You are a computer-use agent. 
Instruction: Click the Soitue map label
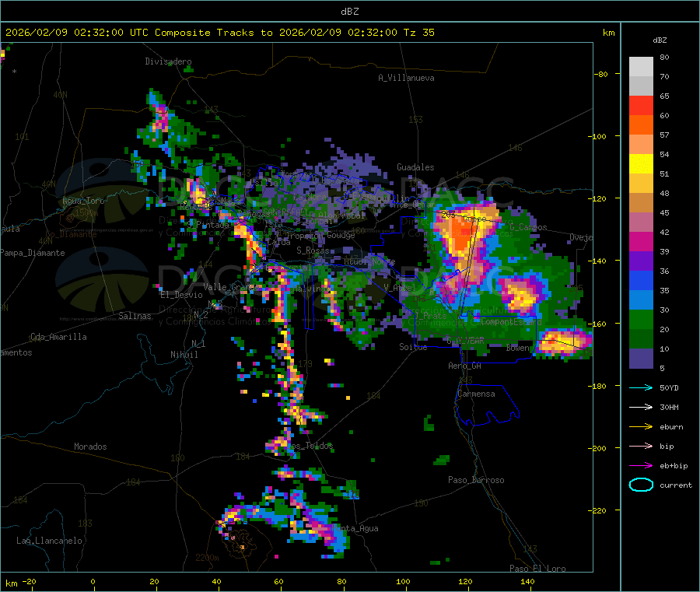[x=413, y=347]
